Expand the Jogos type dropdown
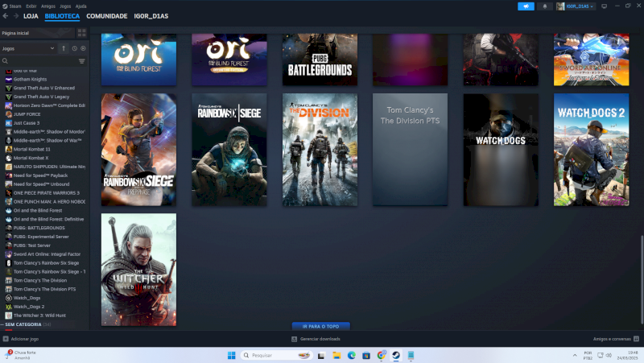644x363 pixels. point(28,48)
